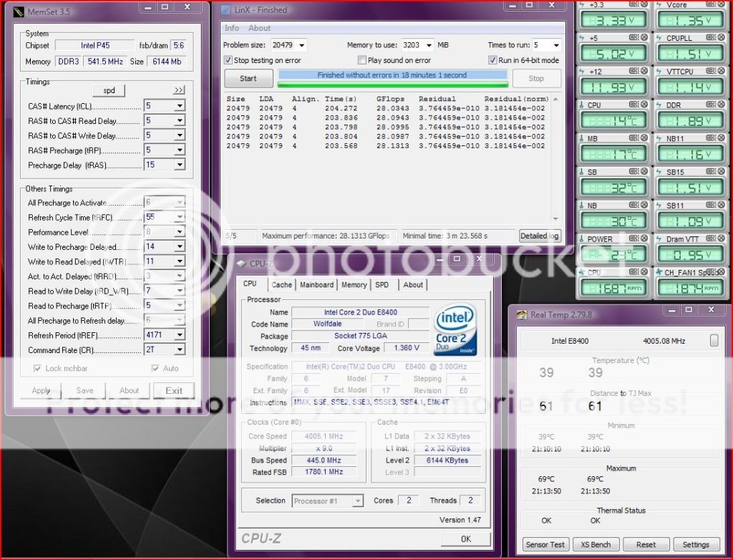Expand the CAS# Latency (tCL) dropdown

pos(180,106)
